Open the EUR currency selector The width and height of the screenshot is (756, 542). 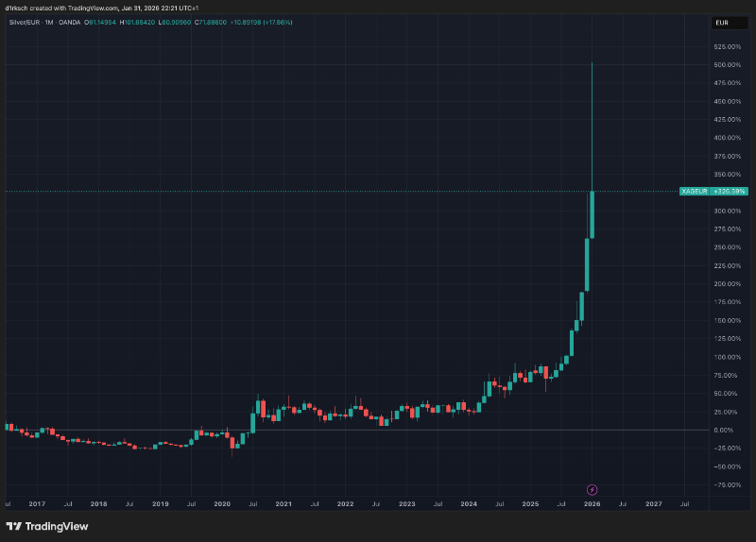coord(721,22)
